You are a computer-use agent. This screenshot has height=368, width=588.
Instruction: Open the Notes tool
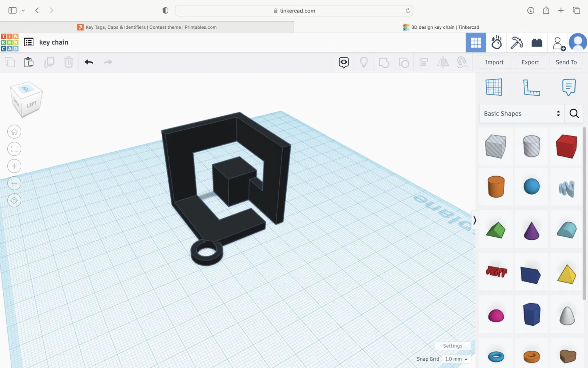coord(569,87)
